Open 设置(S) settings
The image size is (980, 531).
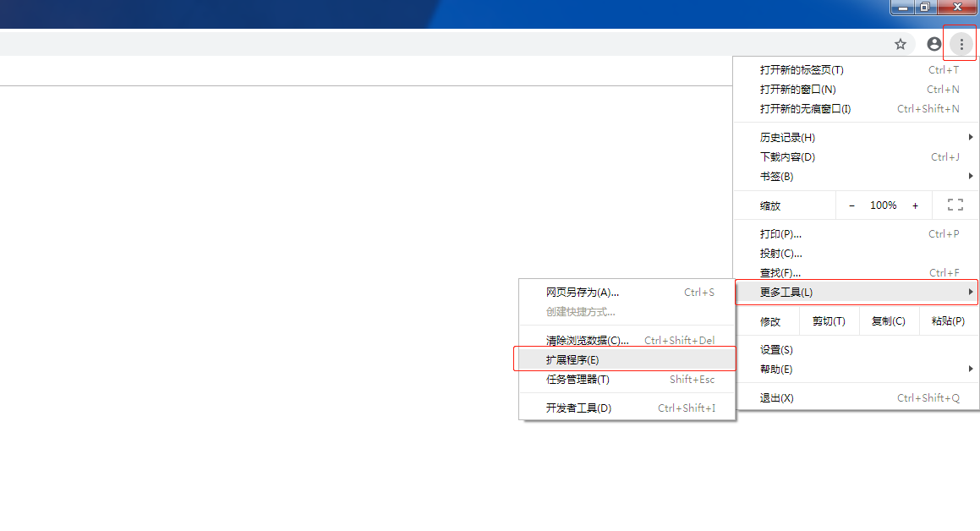point(857,350)
